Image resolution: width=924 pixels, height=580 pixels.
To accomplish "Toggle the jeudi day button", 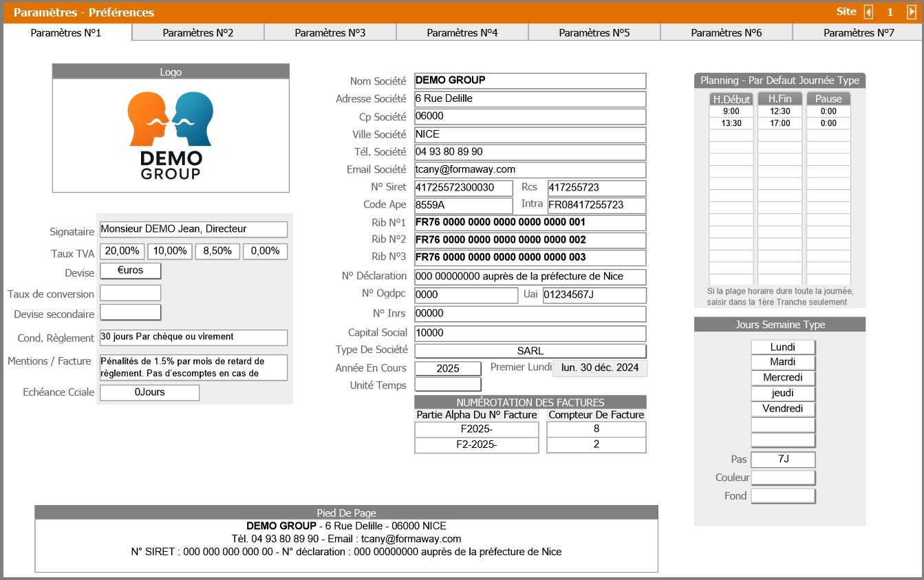I will point(783,394).
